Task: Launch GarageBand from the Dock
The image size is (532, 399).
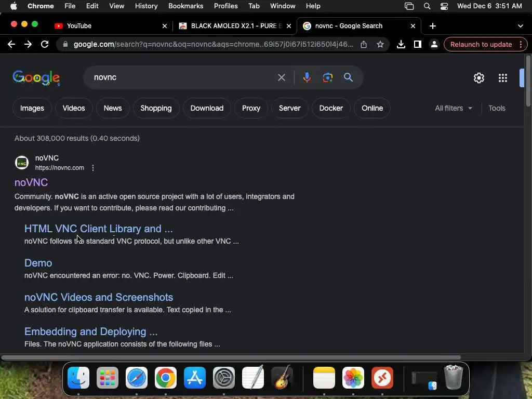Action: 282,377
